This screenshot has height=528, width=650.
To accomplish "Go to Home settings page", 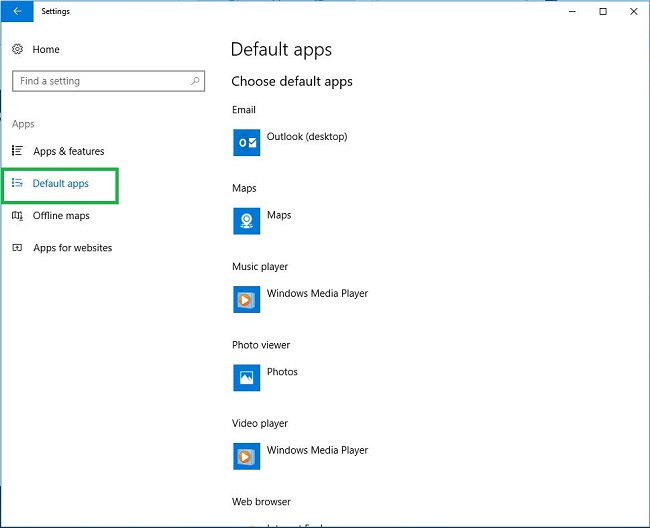I will 46,49.
